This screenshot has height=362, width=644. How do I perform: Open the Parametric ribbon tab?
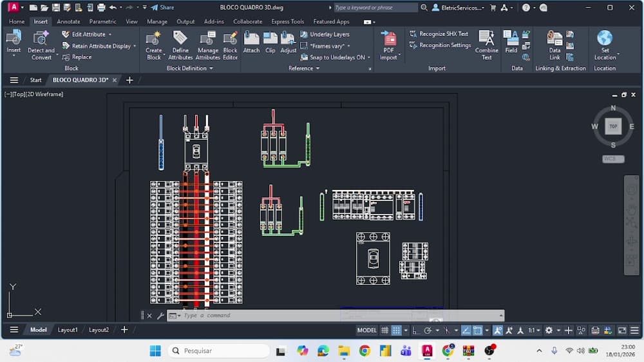(x=102, y=21)
